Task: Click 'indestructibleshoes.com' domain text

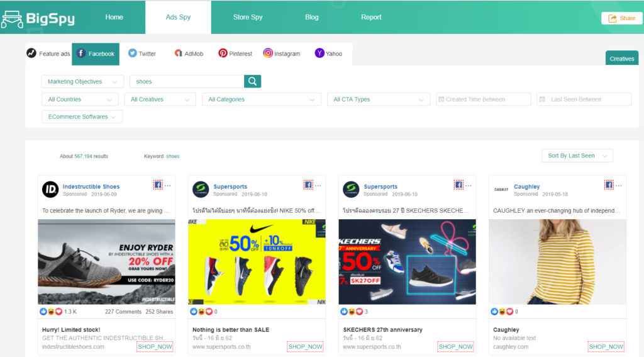Action: point(73,347)
